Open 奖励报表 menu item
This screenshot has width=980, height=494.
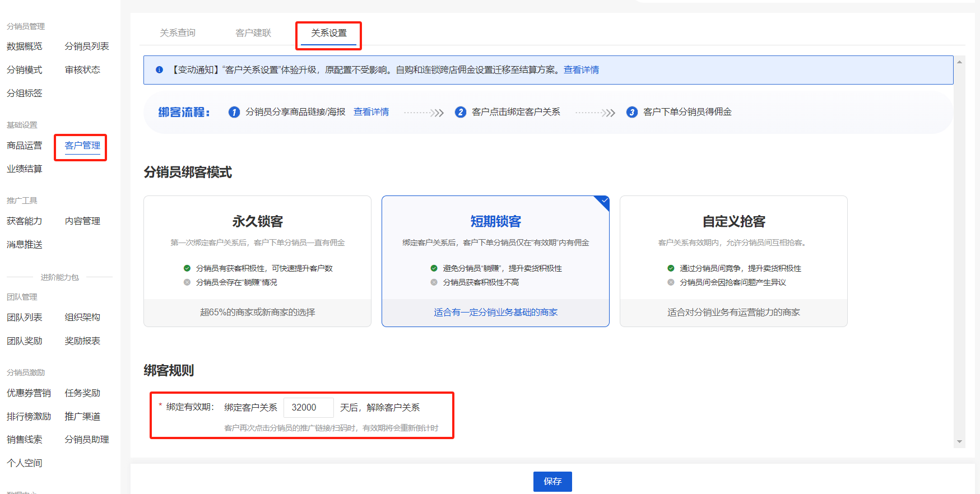click(82, 341)
